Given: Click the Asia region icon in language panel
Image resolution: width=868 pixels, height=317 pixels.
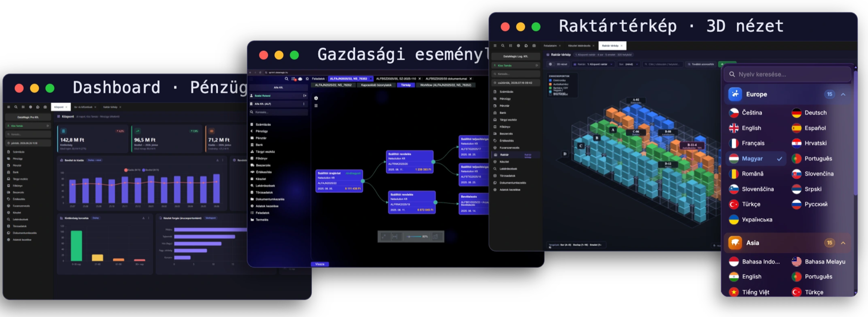Looking at the screenshot, I should click(x=735, y=243).
